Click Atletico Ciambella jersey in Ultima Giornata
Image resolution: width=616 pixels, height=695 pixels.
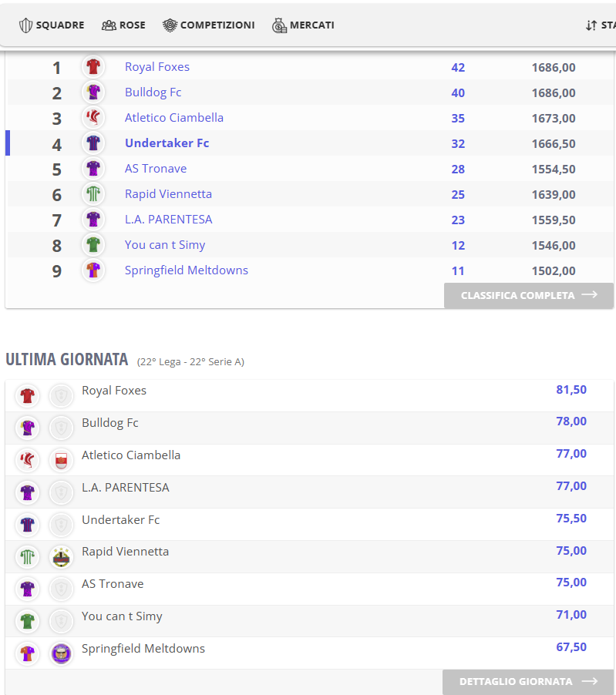[x=28, y=460]
